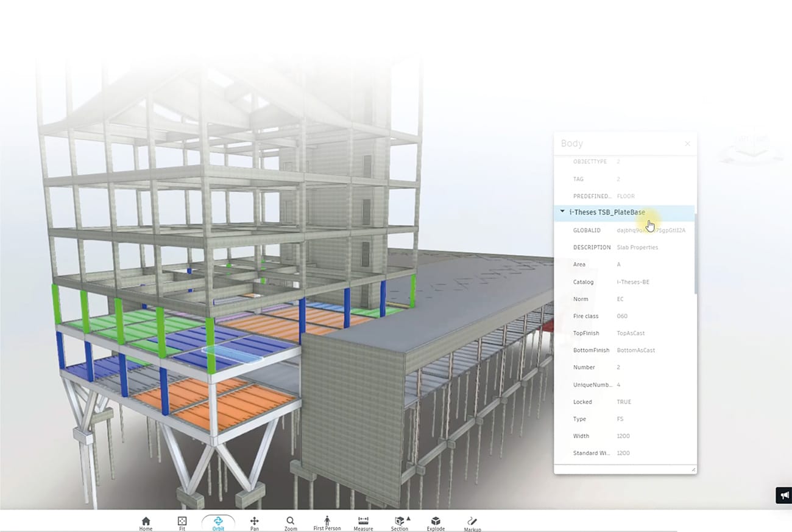Select the Fit to view tool

pyautogui.click(x=182, y=523)
